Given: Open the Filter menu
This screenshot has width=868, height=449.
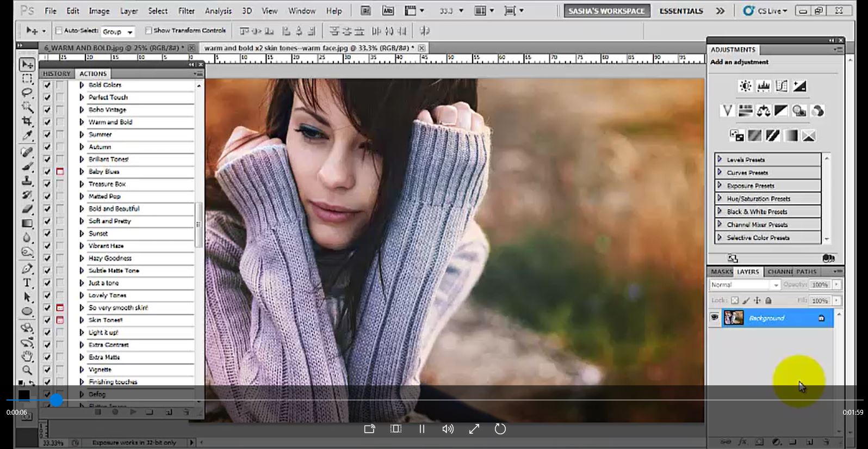Looking at the screenshot, I should (186, 11).
